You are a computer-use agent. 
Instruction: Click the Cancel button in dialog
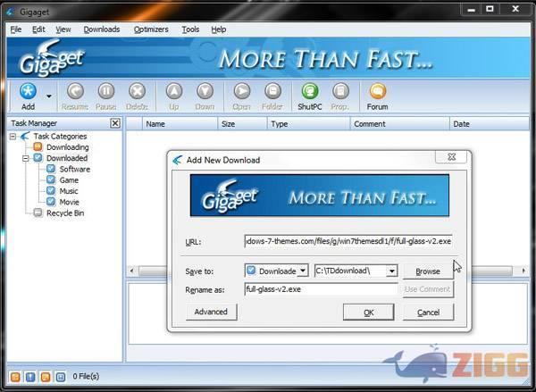click(x=428, y=313)
